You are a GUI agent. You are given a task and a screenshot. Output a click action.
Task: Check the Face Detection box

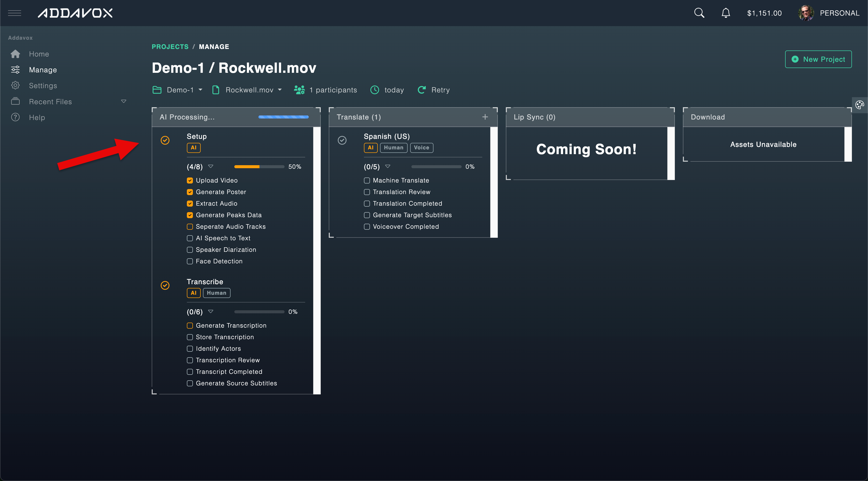point(190,261)
